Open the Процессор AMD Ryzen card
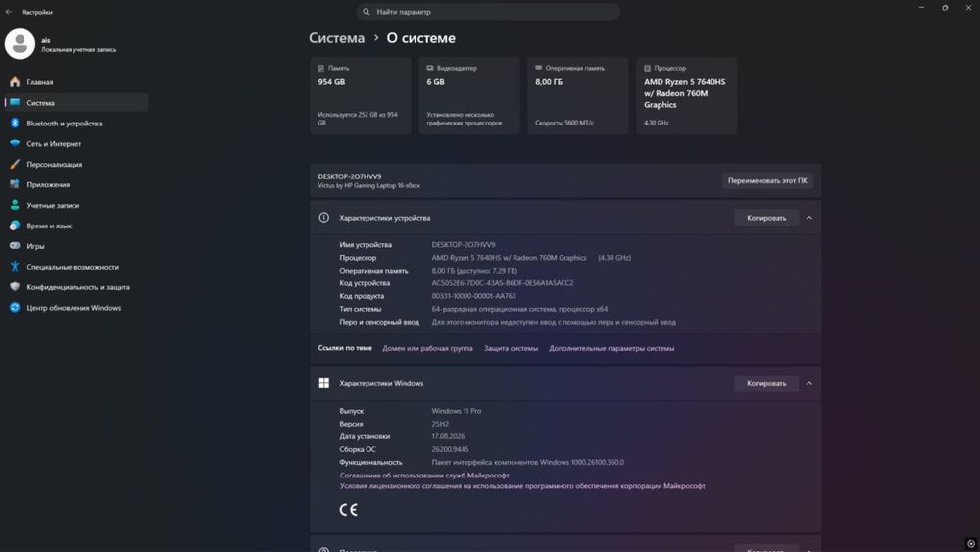This screenshot has height=552, width=980. click(687, 96)
